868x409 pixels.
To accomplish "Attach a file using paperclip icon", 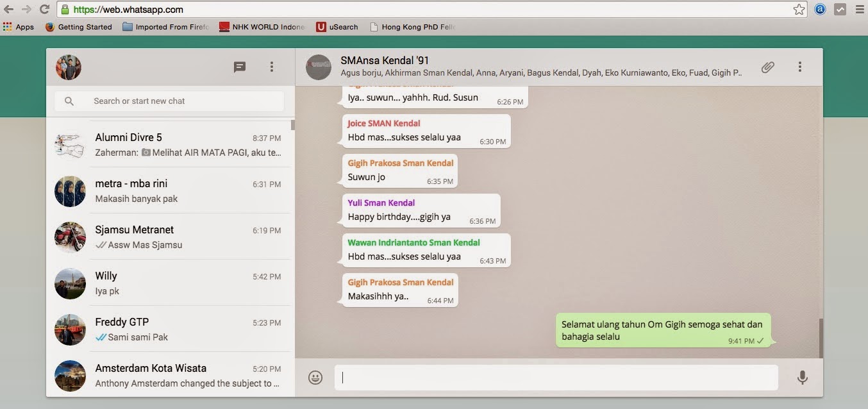I will click(x=768, y=67).
